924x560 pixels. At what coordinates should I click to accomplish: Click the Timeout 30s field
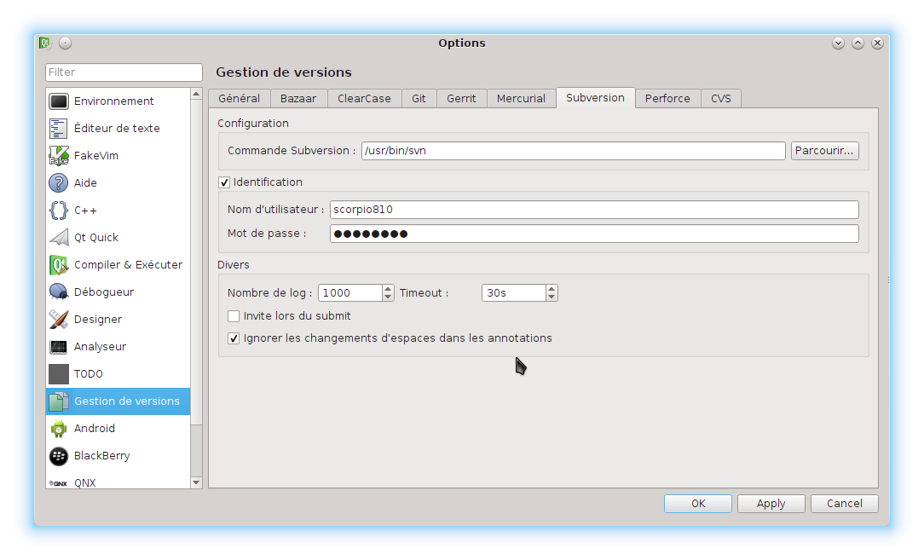point(514,293)
